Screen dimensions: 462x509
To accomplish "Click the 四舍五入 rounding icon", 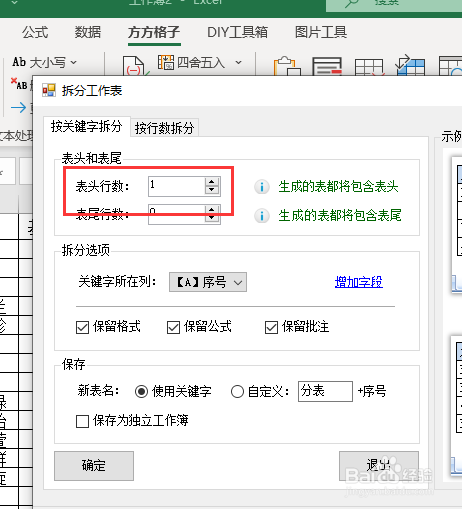I will pos(166,62).
